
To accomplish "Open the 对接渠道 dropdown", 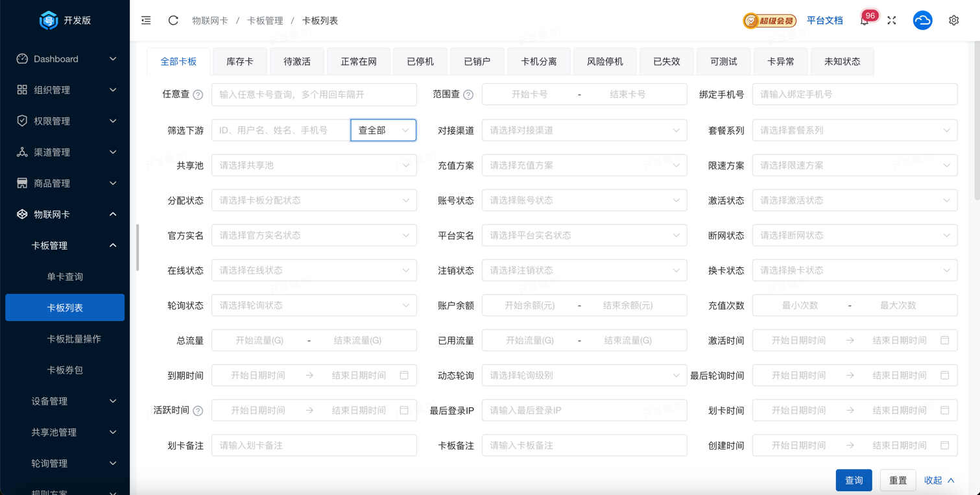I will pos(584,130).
